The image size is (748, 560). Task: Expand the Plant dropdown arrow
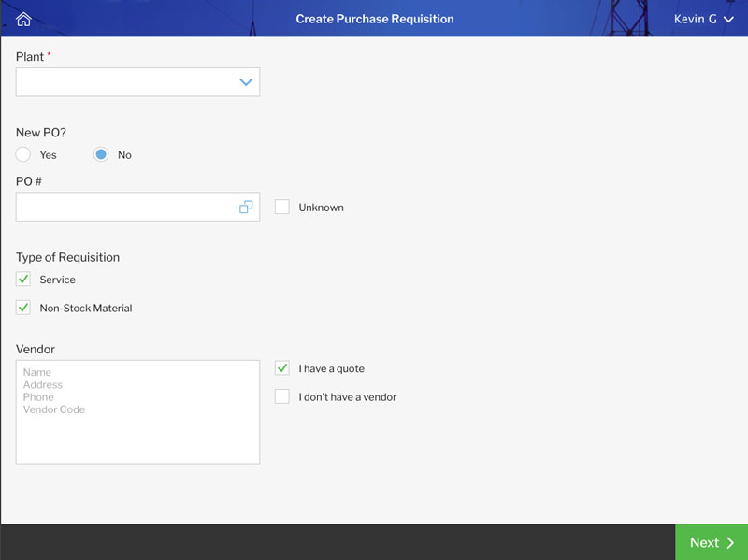246,82
